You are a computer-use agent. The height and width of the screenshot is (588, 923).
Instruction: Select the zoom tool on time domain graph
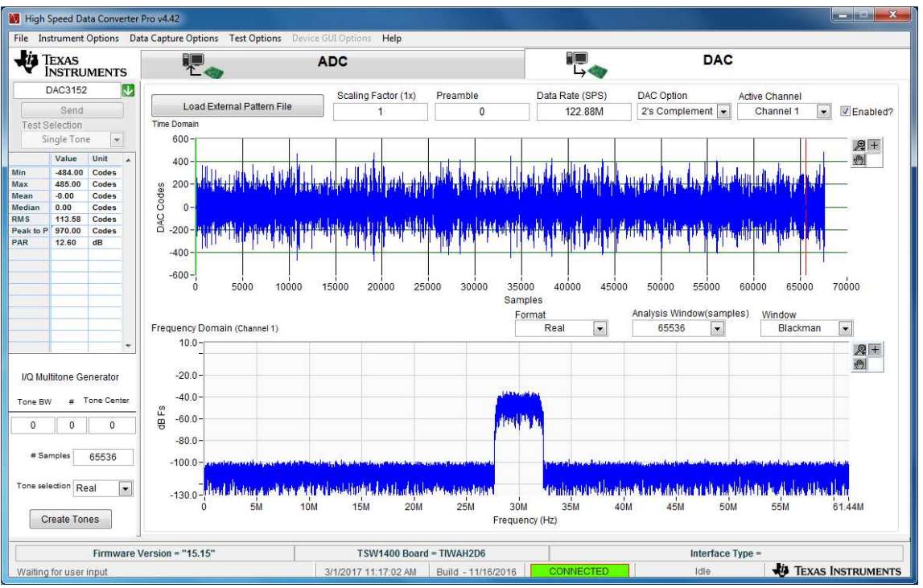(x=860, y=146)
